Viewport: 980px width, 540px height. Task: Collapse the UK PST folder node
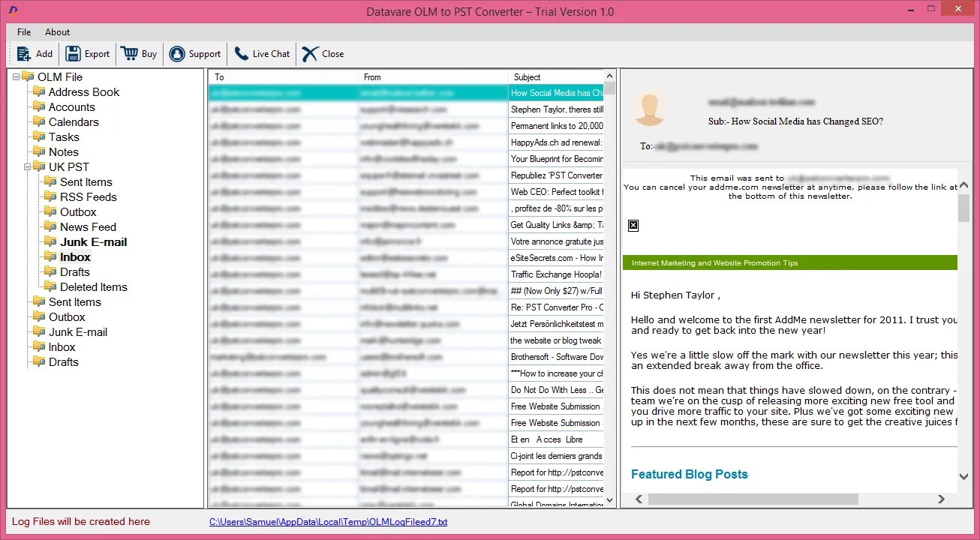point(28,166)
